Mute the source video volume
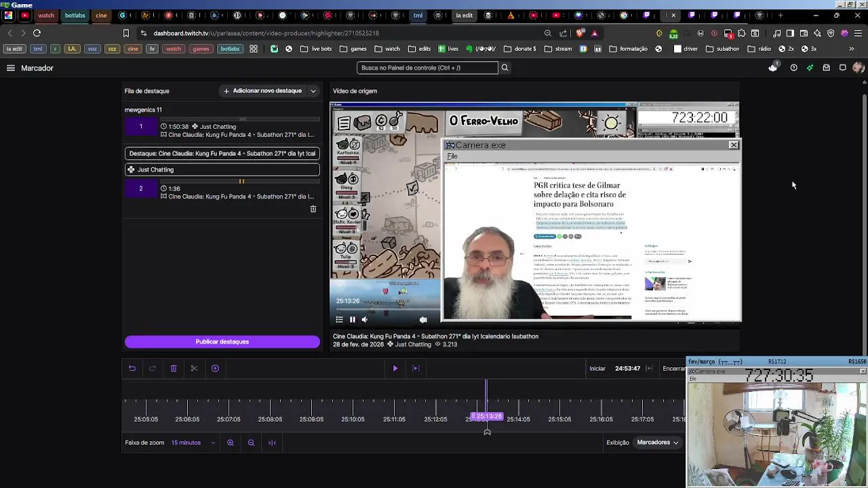This screenshot has height=488, width=868. click(365, 319)
